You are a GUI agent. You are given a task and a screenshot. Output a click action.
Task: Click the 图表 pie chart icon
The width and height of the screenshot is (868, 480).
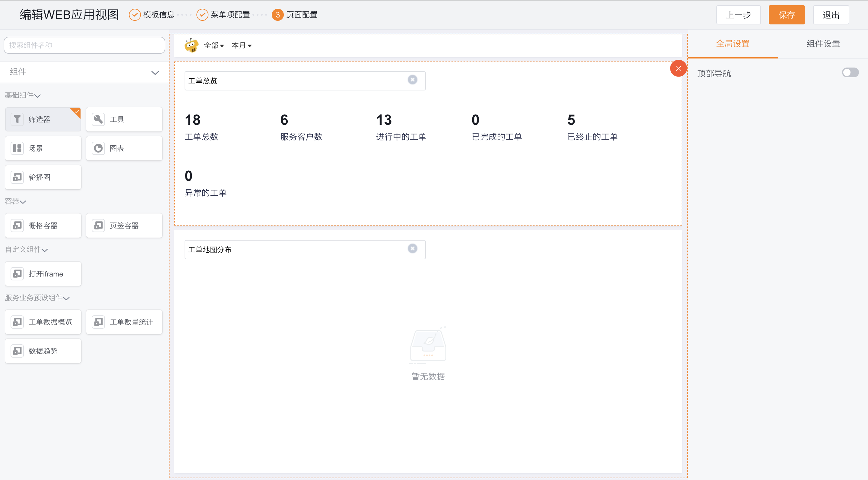[98, 148]
